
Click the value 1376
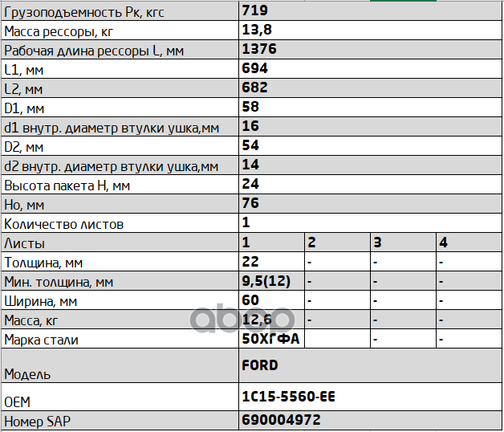(259, 49)
